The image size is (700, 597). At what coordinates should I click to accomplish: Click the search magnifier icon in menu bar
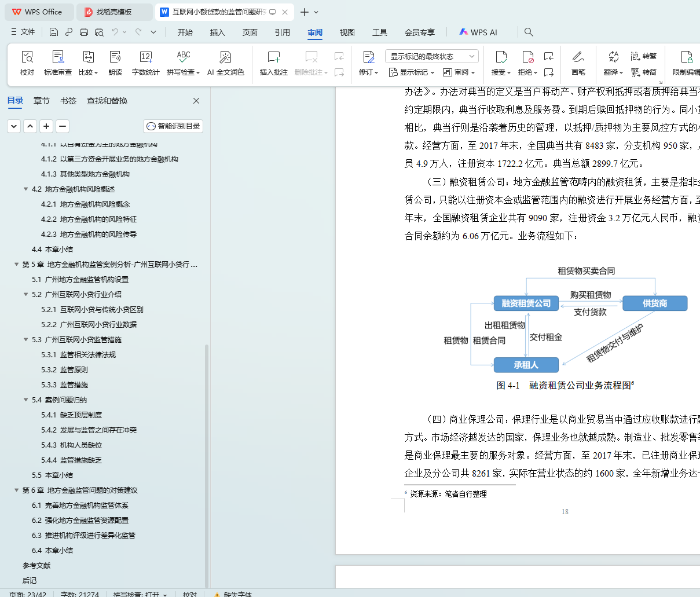(529, 32)
